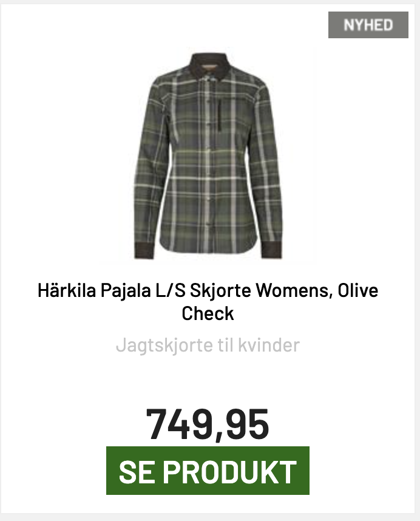Image resolution: width=420 pixels, height=521 pixels.
Task: Click the word Pajala in the title
Action: pos(126,291)
